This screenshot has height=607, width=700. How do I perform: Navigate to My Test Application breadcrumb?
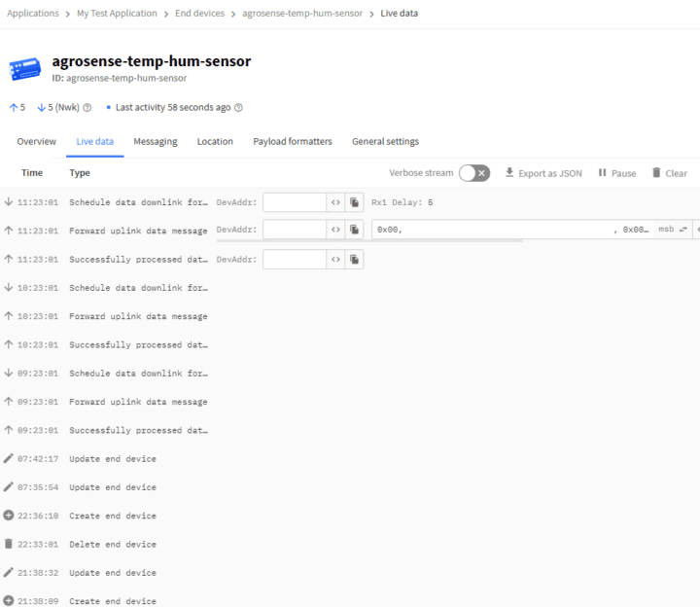[117, 14]
